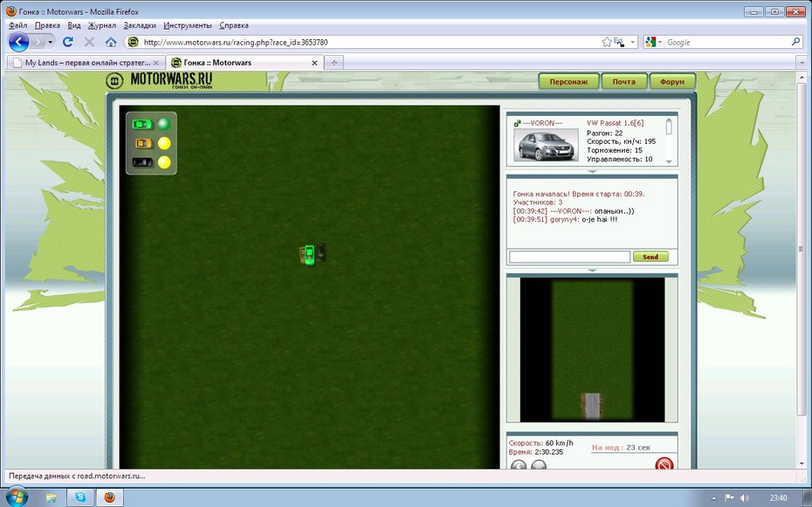
Task: Click the yellow status light of second racer
Action: [x=163, y=143]
